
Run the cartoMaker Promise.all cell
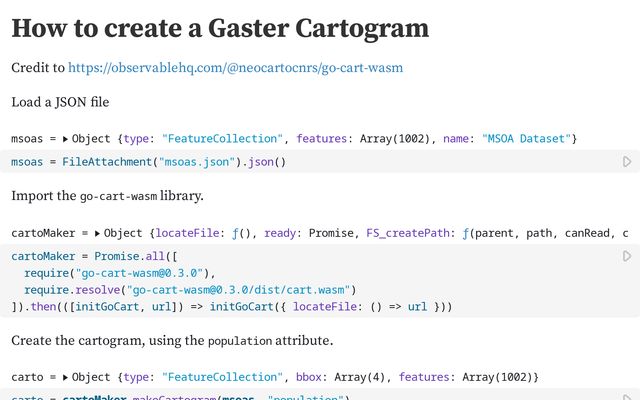click(x=627, y=256)
